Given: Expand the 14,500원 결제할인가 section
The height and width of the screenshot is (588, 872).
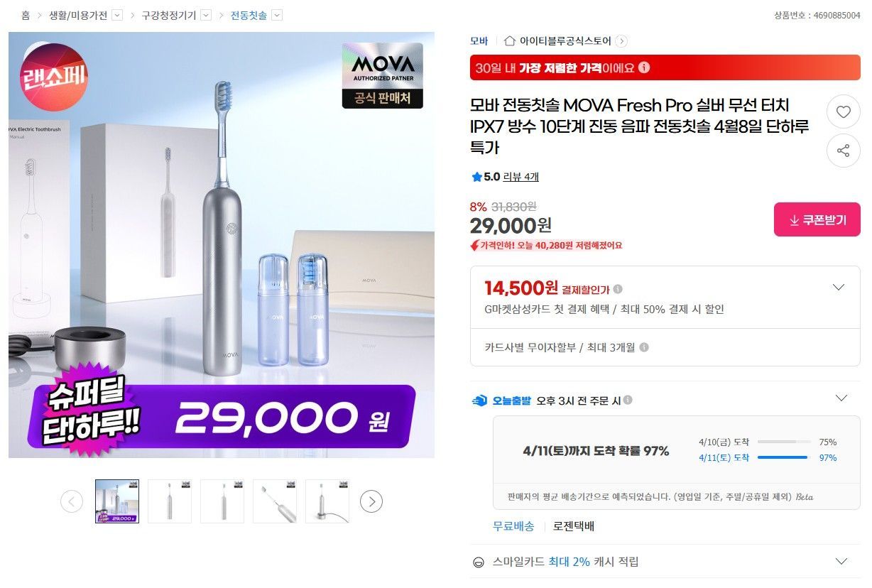Looking at the screenshot, I should [839, 288].
